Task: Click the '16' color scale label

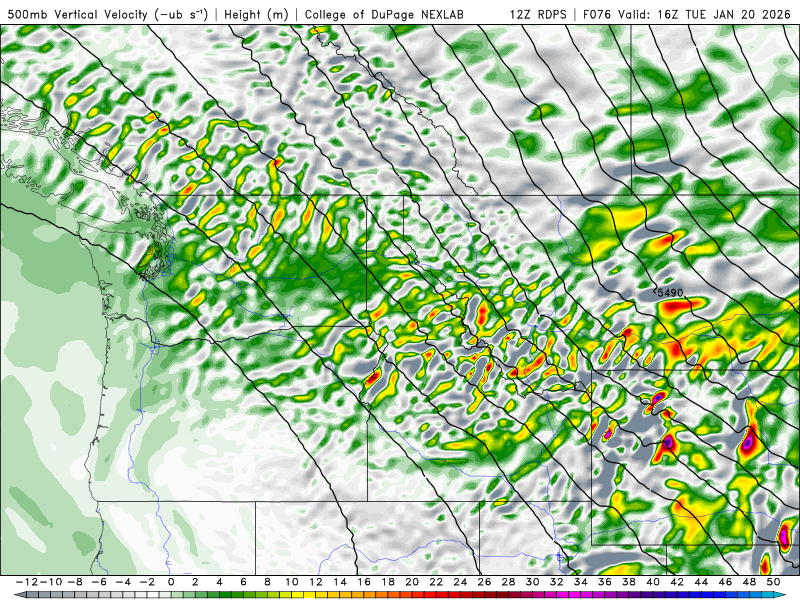Action: coord(364,582)
